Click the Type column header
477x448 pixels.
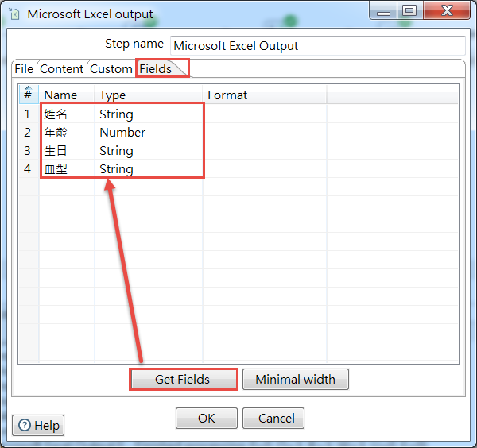pos(149,95)
